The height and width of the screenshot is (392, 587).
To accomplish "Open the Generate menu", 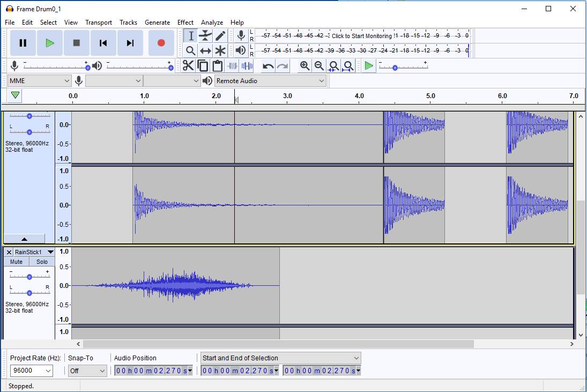I will click(157, 22).
